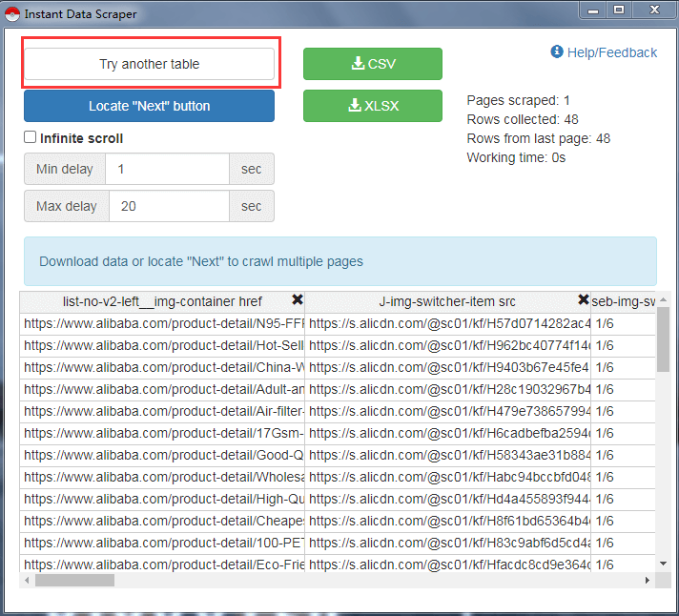Download data as CSV

373,64
